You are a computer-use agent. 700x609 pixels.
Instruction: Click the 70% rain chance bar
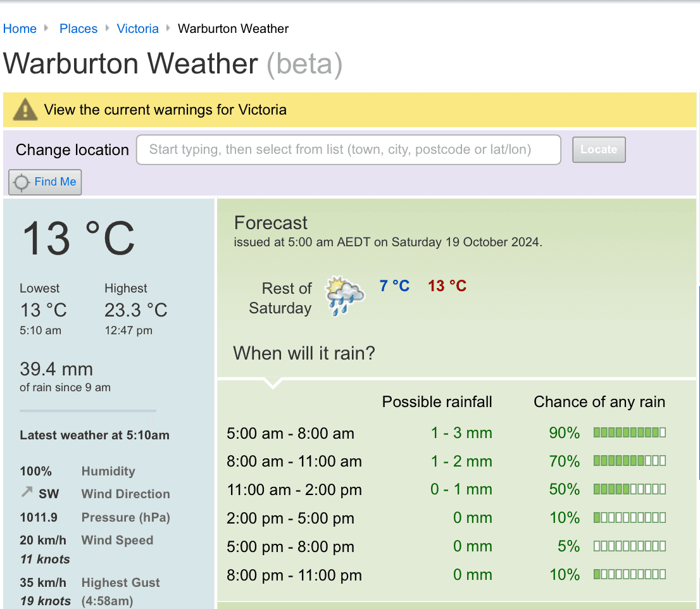tap(629, 461)
